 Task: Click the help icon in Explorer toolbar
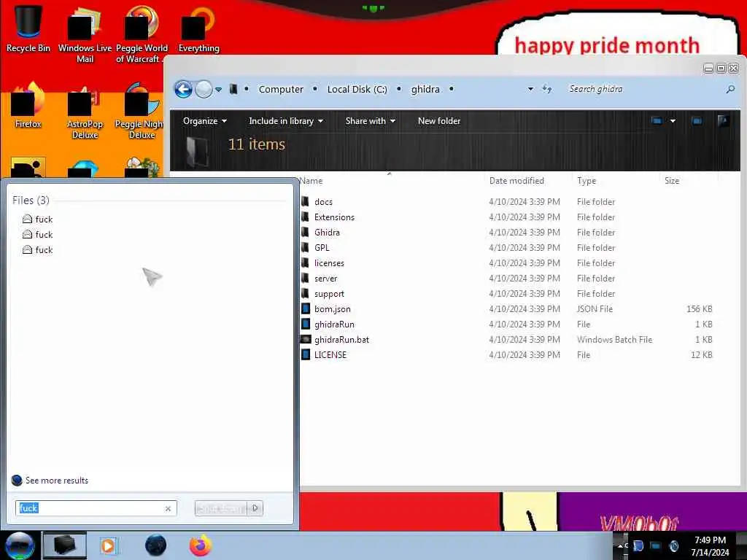[x=723, y=120]
